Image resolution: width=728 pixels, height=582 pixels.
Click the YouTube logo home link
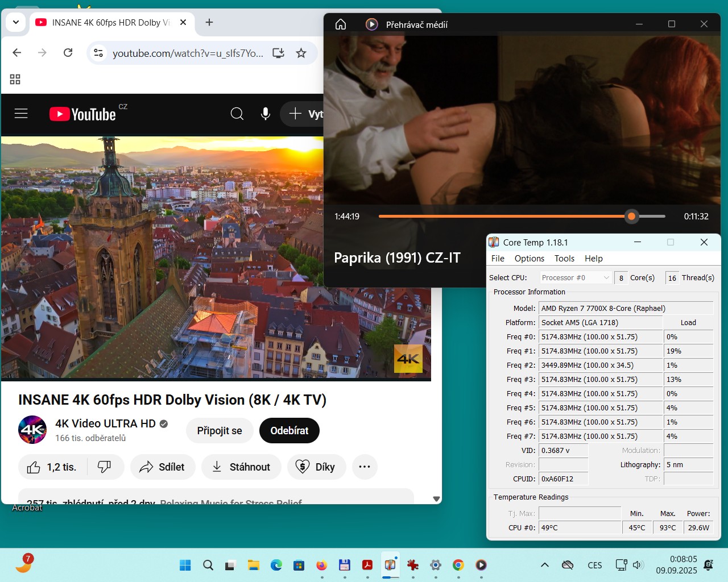(x=82, y=114)
